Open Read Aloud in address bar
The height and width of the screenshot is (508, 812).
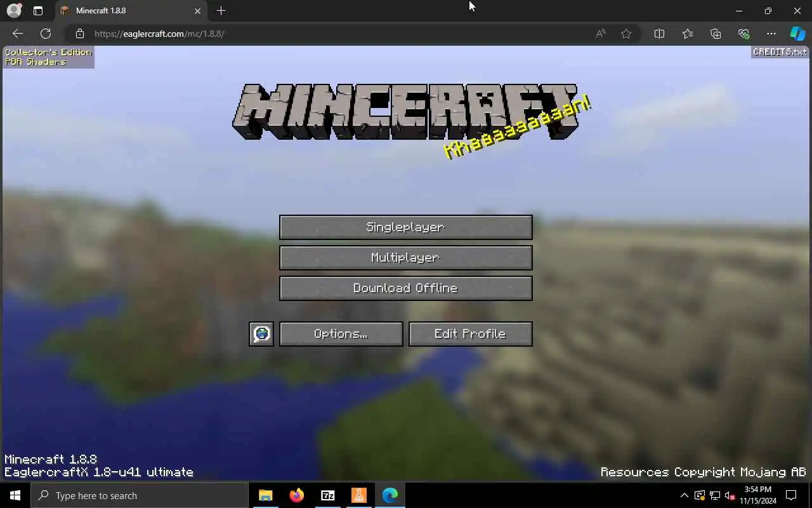pyautogui.click(x=600, y=34)
